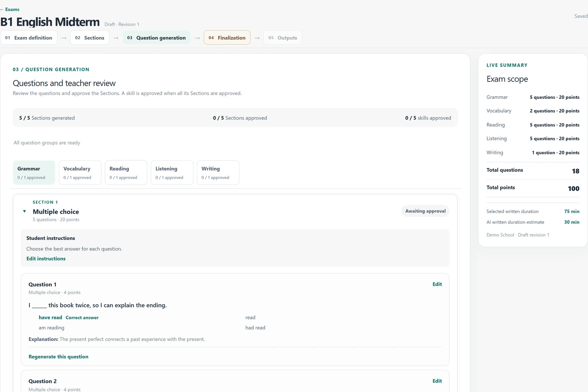
Task: Switch to the Vocabulary skill tab
Action: pos(80,173)
